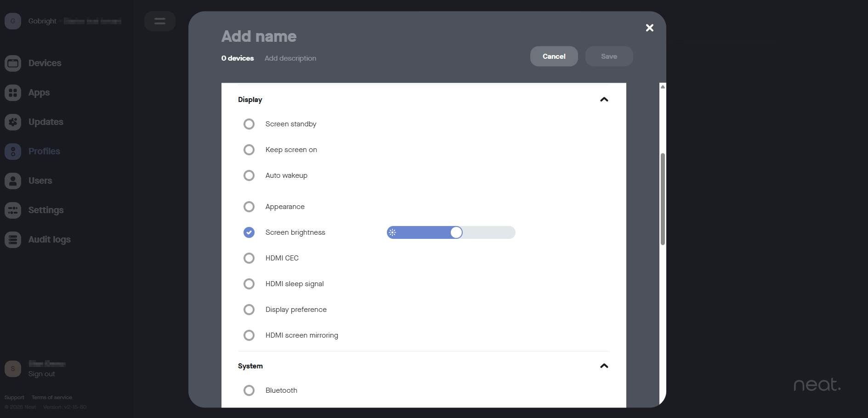Open the Settings sliders icon
The height and width of the screenshot is (418, 868).
click(x=13, y=210)
